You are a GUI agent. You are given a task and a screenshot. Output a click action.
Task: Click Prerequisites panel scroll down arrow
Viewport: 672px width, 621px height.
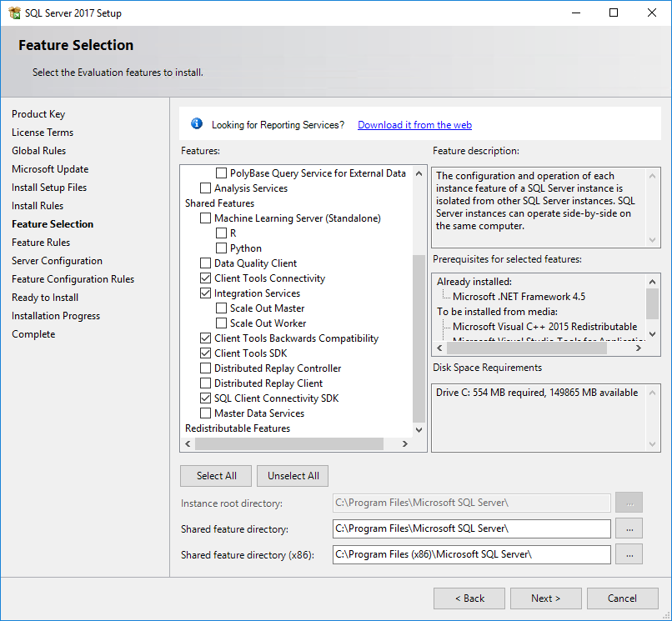tap(652, 334)
